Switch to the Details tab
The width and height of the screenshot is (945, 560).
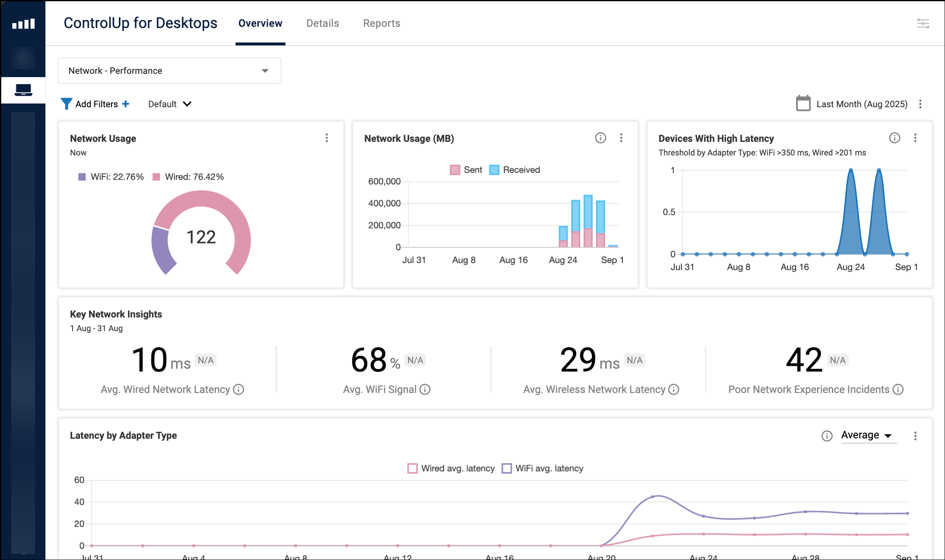(x=323, y=24)
